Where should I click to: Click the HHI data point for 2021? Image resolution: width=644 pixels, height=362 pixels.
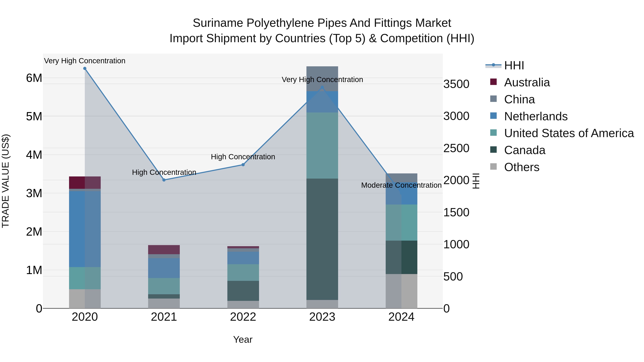coord(164,180)
